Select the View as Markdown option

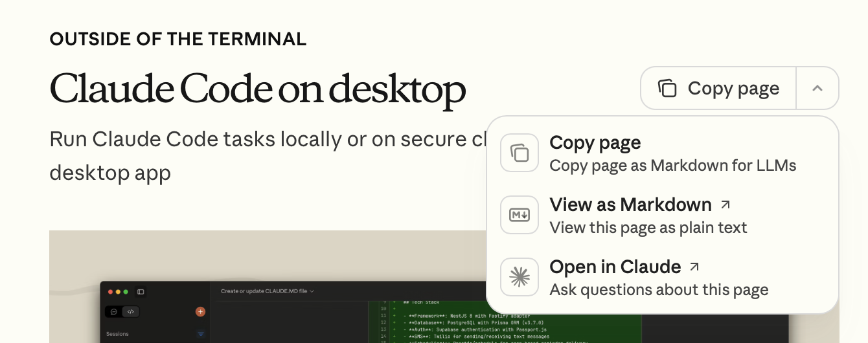662,216
